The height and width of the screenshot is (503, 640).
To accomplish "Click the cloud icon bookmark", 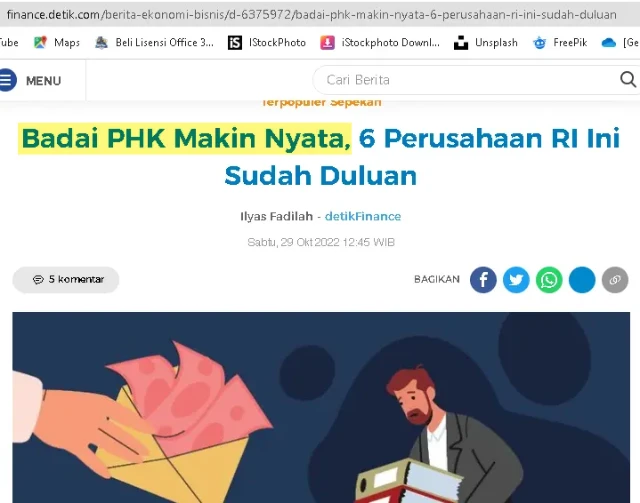I will (x=609, y=42).
